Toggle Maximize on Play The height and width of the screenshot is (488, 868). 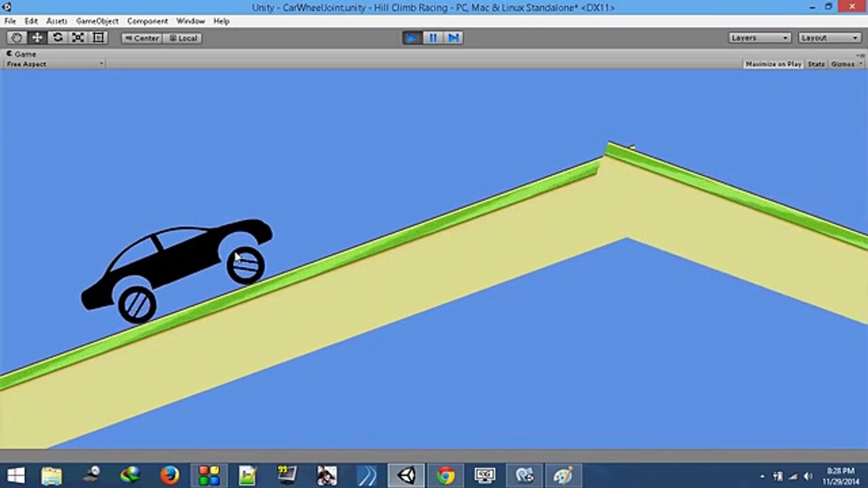click(773, 64)
